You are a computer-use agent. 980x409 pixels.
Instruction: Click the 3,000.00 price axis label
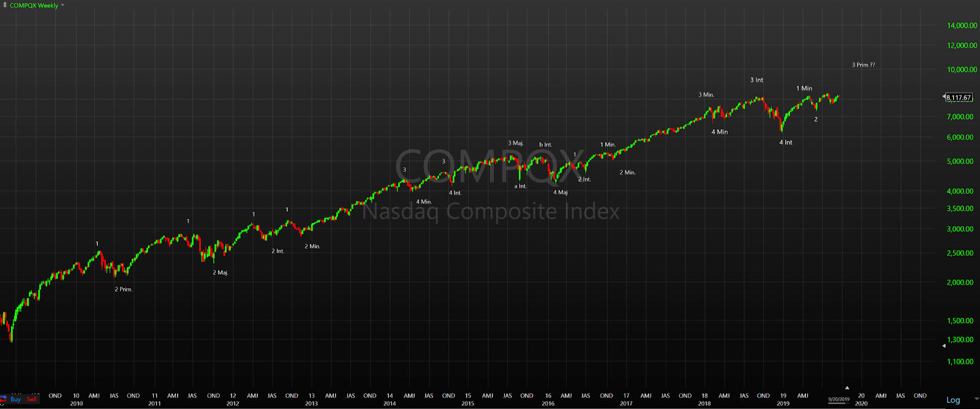coord(960,230)
